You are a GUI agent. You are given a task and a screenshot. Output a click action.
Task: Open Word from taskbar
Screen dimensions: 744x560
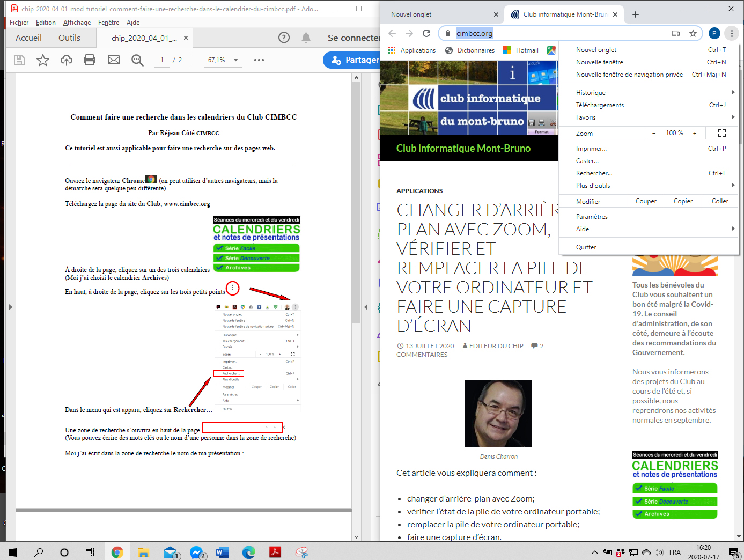222,552
